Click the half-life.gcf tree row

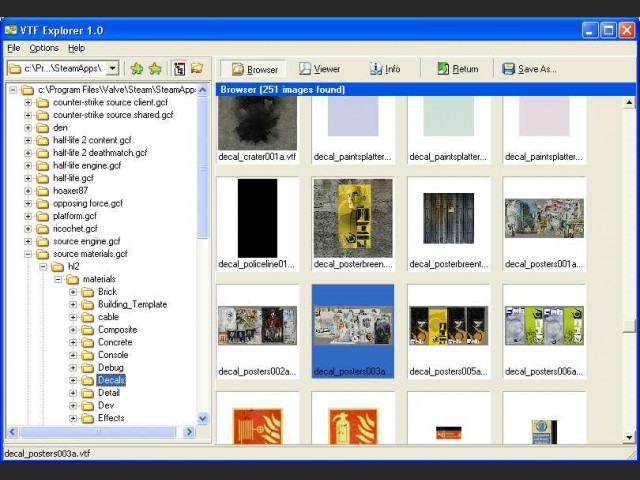point(73,178)
